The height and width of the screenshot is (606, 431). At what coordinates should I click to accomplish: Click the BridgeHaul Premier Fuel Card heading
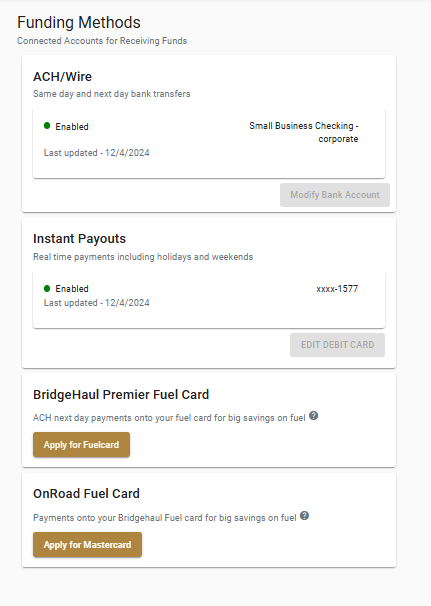(x=121, y=395)
